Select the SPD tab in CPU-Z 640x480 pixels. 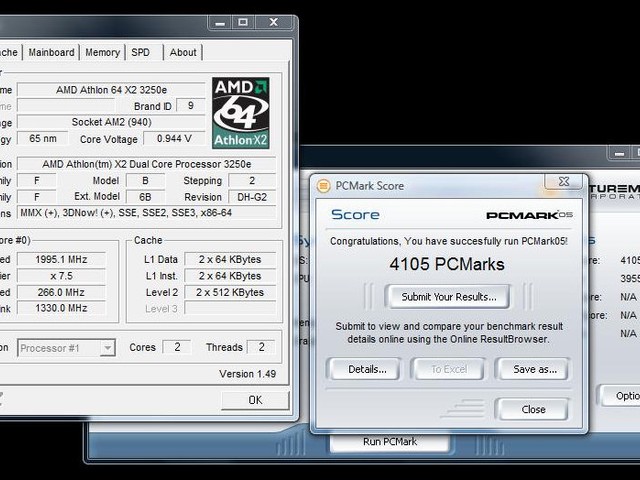(141, 52)
